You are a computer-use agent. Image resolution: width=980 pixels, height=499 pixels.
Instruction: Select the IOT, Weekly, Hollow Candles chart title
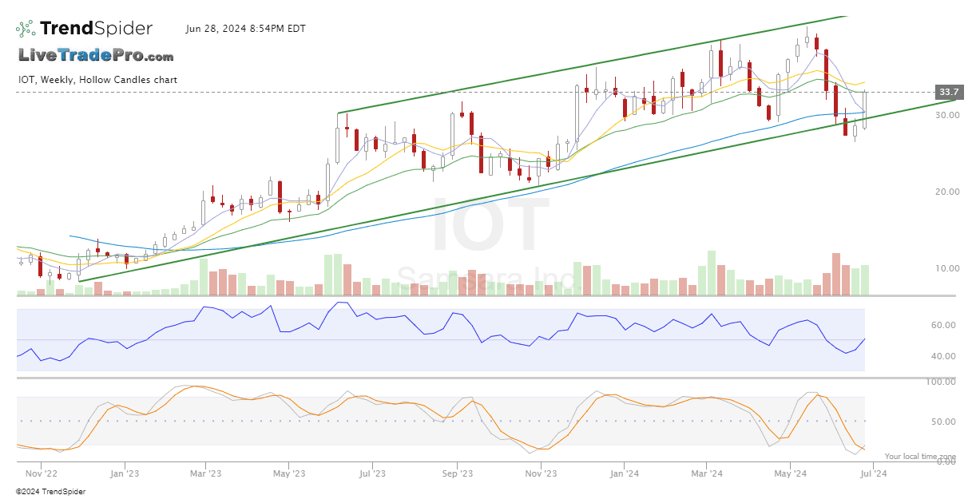(97, 80)
